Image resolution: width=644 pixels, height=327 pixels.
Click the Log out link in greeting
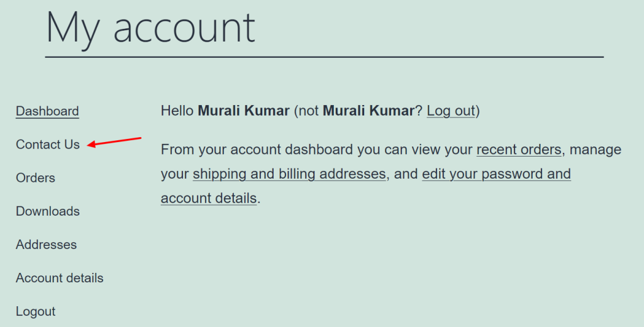click(450, 111)
